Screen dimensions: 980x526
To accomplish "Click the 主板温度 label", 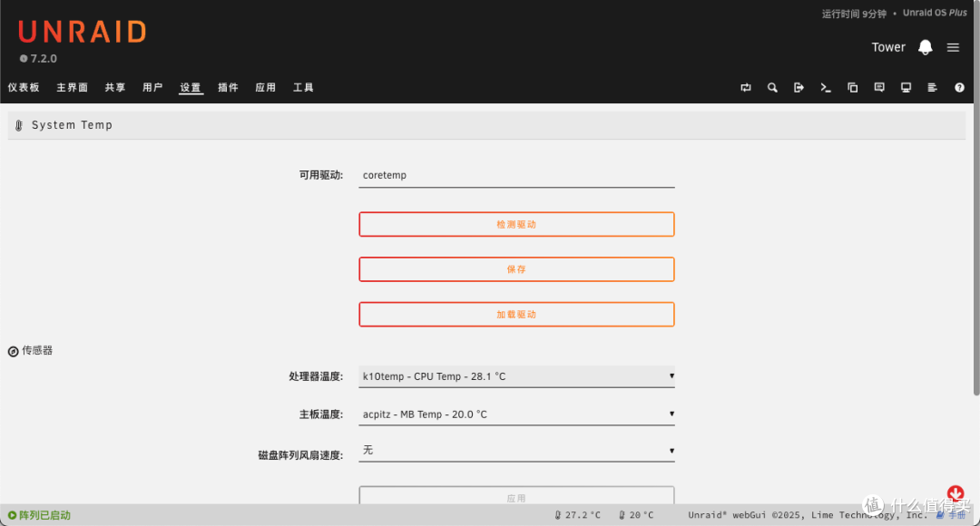I will point(320,414).
